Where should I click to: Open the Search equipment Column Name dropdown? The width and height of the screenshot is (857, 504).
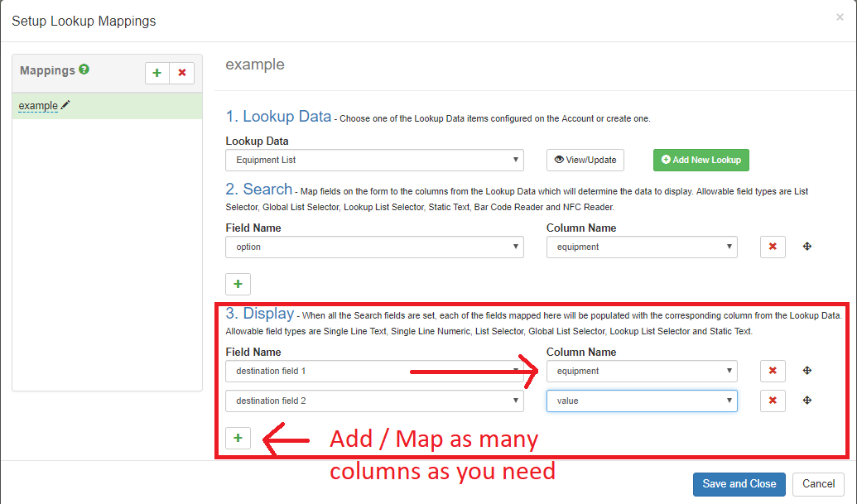[642, 247]
